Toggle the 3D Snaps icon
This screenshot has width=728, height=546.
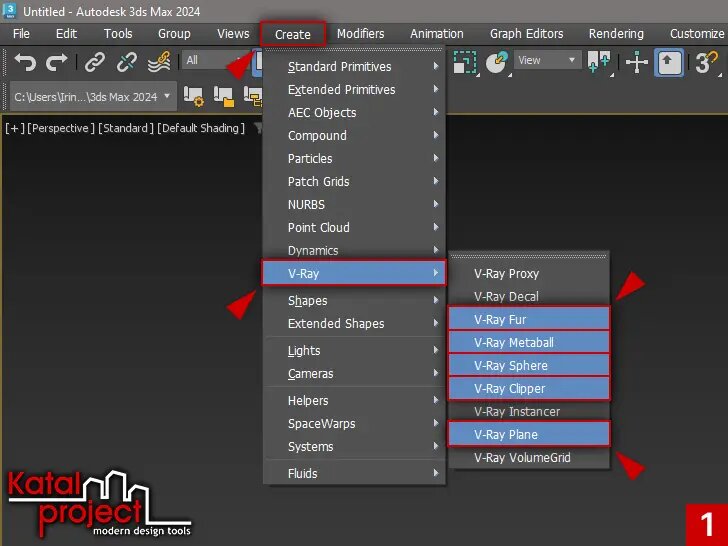(x=707, y=62)
